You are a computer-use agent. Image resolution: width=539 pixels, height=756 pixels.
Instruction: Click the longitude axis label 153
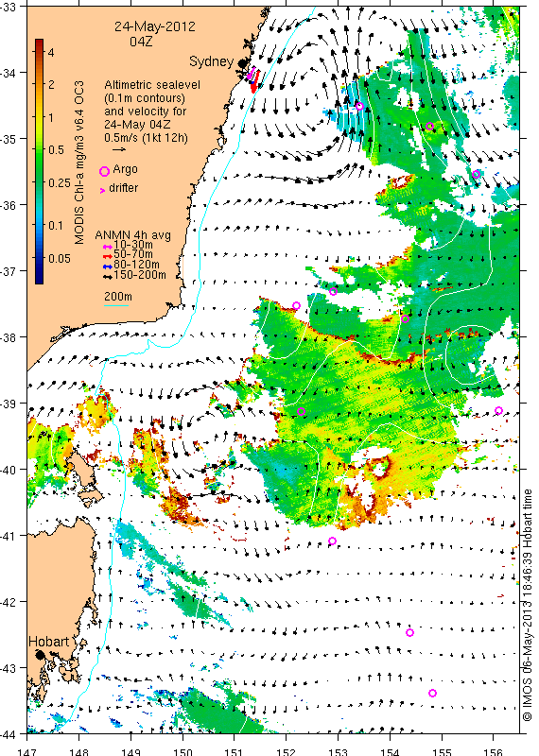coord(338,751)
